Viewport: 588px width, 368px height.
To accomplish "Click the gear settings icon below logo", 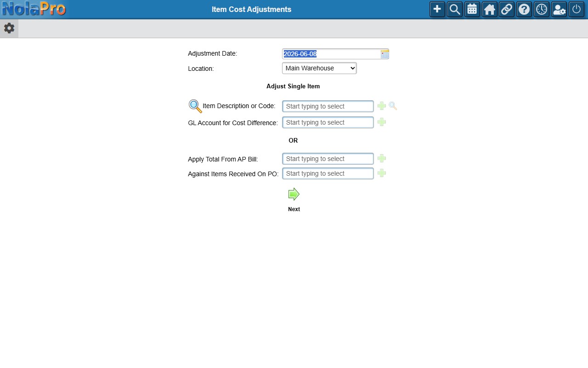I will pos(9,29).
